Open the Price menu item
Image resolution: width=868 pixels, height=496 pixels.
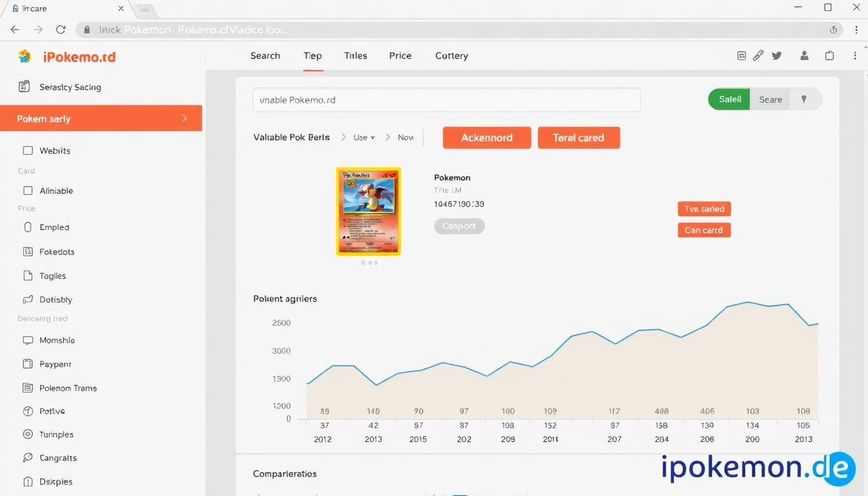click(x=400, y=56)
